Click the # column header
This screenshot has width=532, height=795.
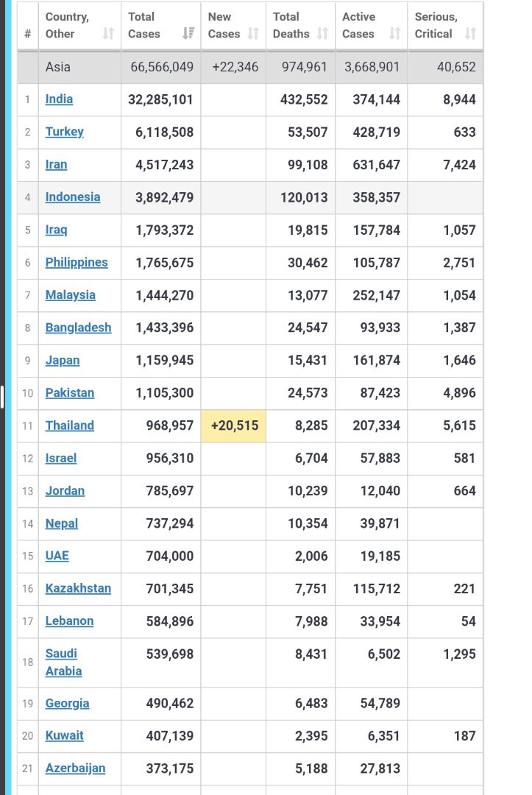coord(28,25)
